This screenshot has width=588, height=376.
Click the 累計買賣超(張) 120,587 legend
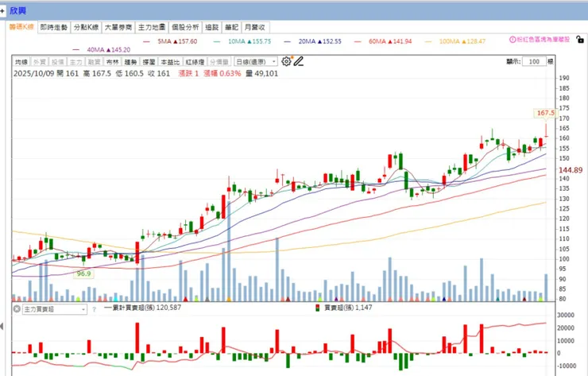[142, 308]
